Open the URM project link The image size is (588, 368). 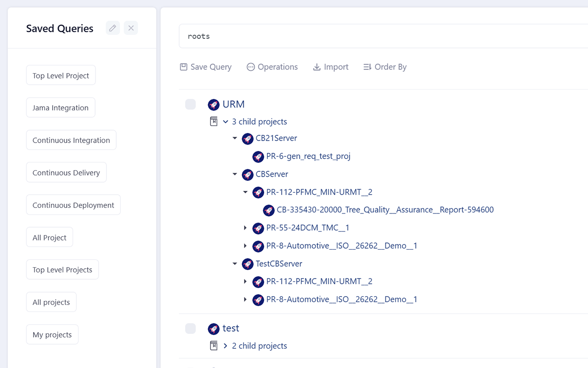233,104
